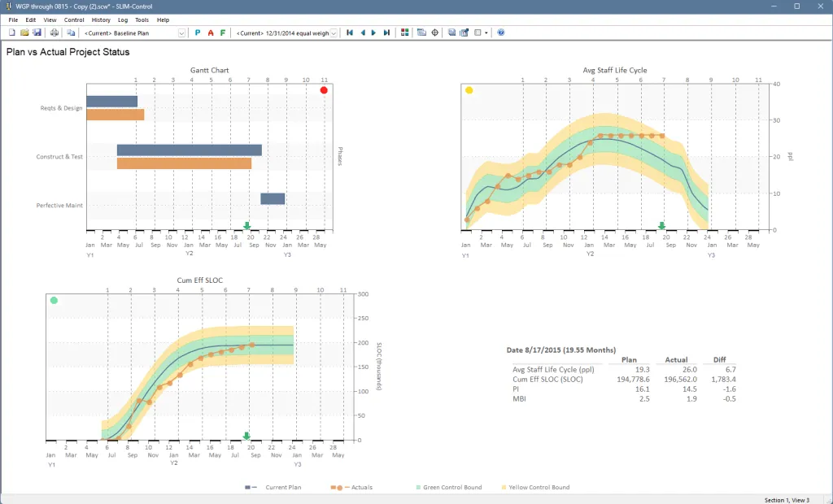Click the Current Plan legend swatch

[x=251, y=487]
